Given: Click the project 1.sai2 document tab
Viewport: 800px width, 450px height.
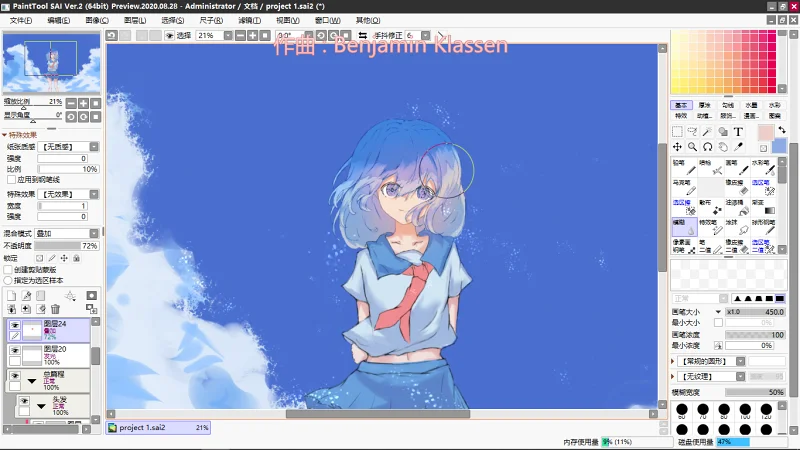Looking at the screenshot, I should click(x=158, y=428).
